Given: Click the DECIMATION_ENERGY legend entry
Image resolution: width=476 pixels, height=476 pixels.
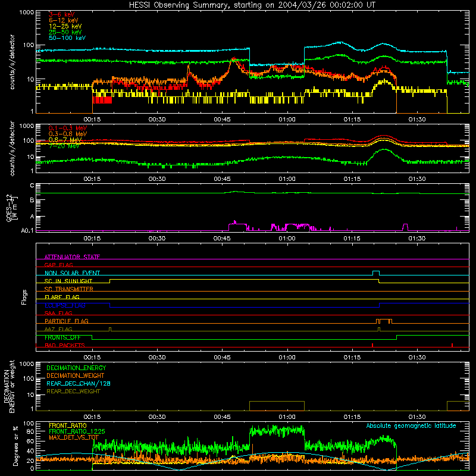Looking at the screenshot, I should click(76, 368).
